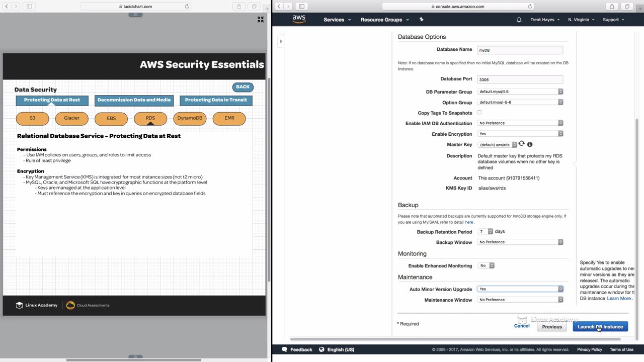
Task: Open the Enable IAM DB Authentication dropdown
Action: click(520, 123)
